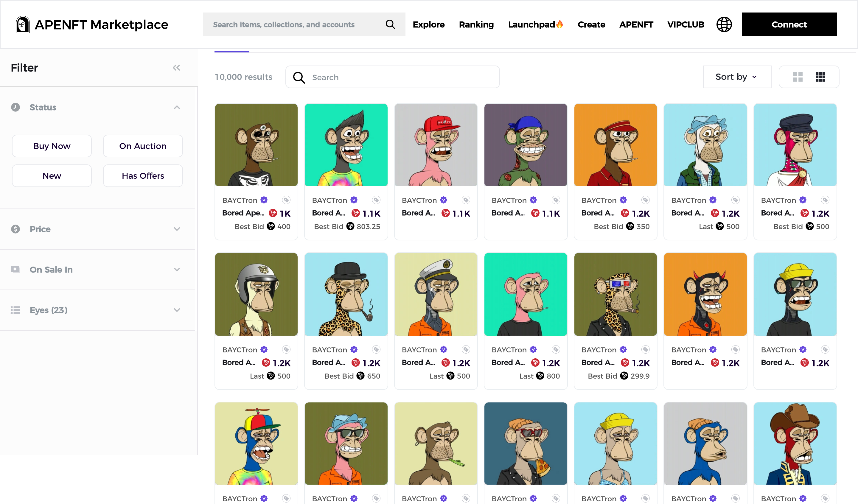Click the Last 800 price text

[539, 376]
